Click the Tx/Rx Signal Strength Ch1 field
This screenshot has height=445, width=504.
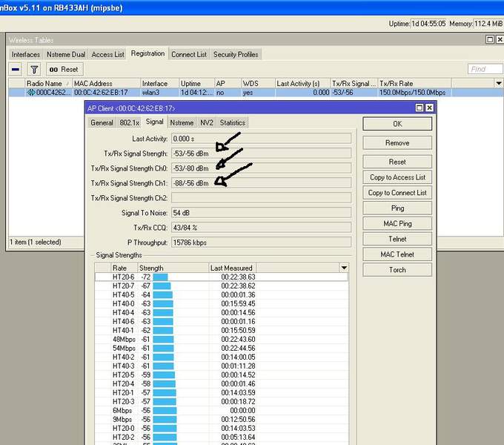coord(261,183)
